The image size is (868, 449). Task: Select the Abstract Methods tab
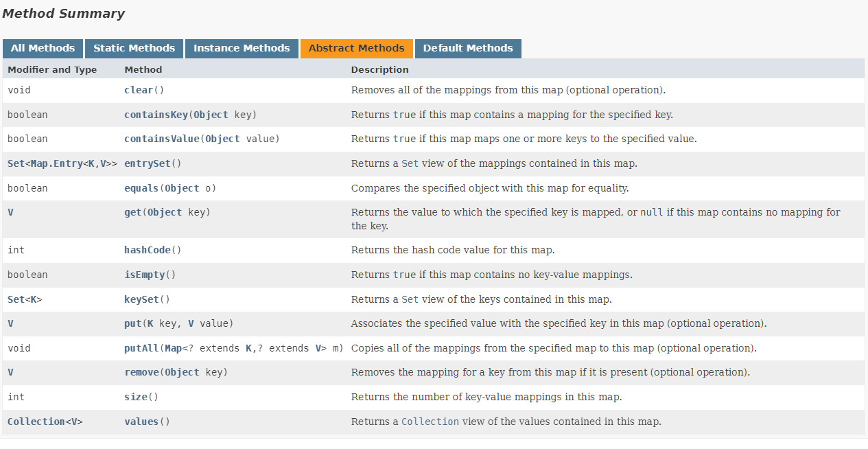point(356,48)
